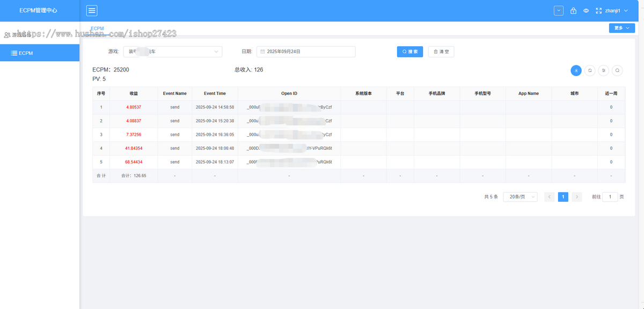Image resolution: width=644 pixels, height=309 pixels.
Task: Toggle the eye icon in the top header
Action: click(x=586, y=11)
